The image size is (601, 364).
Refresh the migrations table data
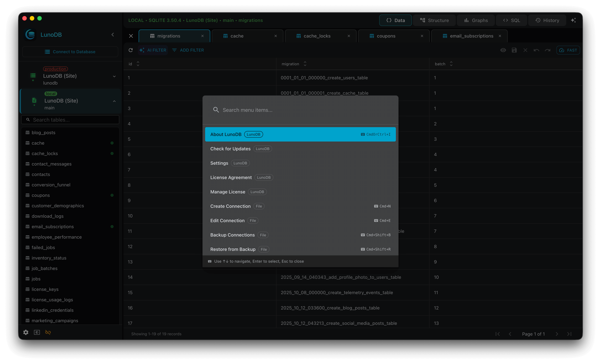131,50
